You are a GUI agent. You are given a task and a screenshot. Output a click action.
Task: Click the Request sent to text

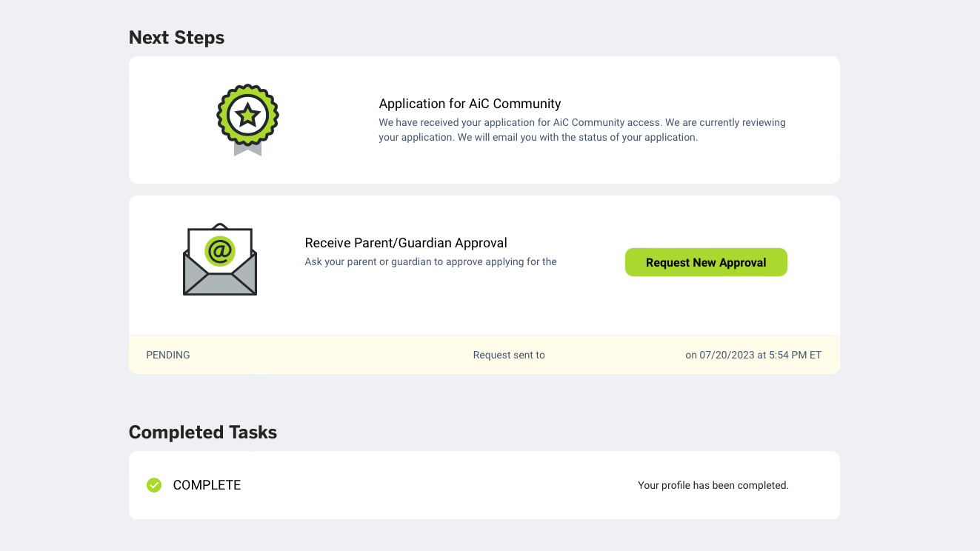[509, 355]
